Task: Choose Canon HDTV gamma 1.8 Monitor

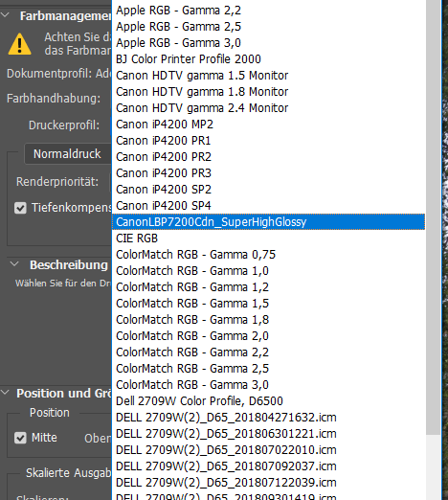Action: tap(269, 92)
